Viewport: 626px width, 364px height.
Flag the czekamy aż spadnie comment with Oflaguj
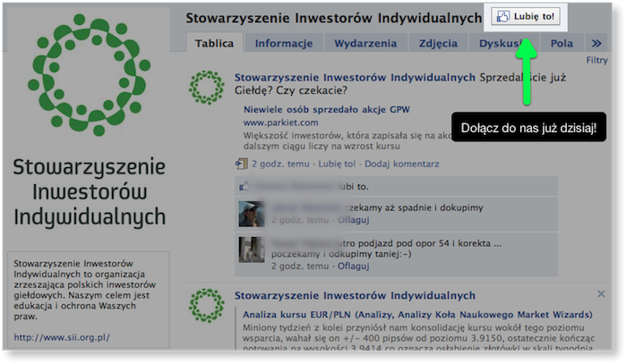354,220
